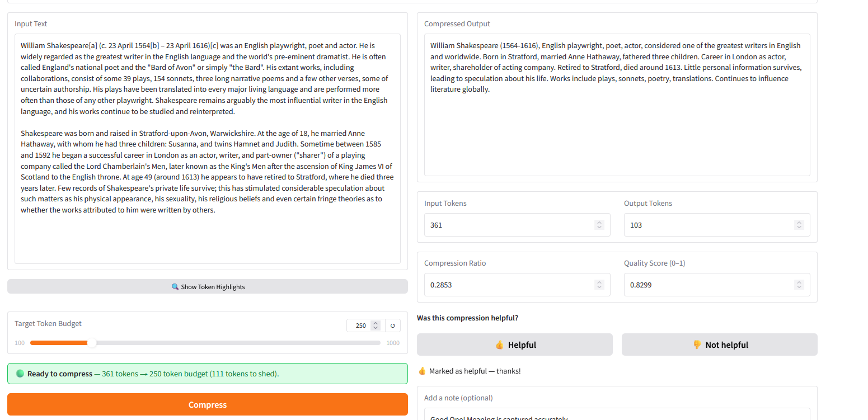
Task: Reset the Target Token Budget value
Action: (393, 325)
